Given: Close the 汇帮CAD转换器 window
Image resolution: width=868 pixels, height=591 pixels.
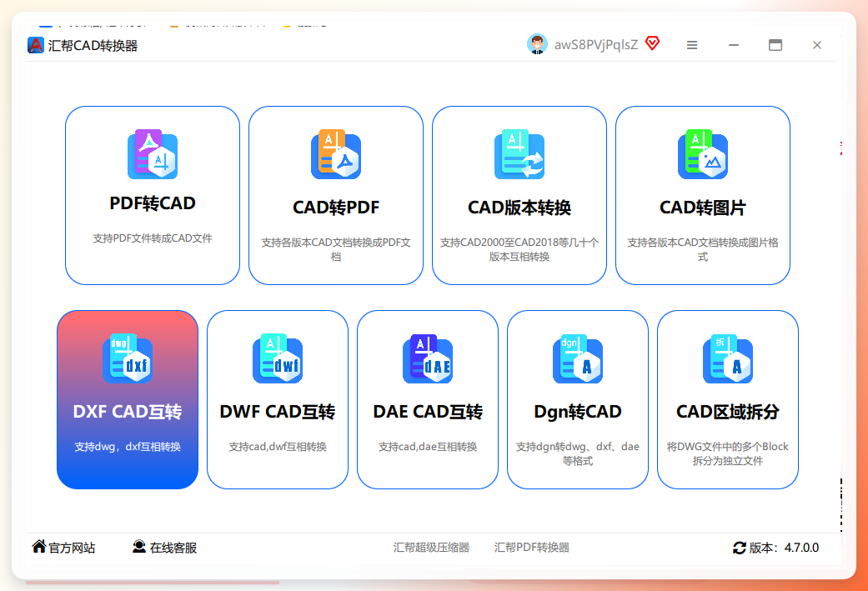Looking at the screenshot, I should click(816, 45).
